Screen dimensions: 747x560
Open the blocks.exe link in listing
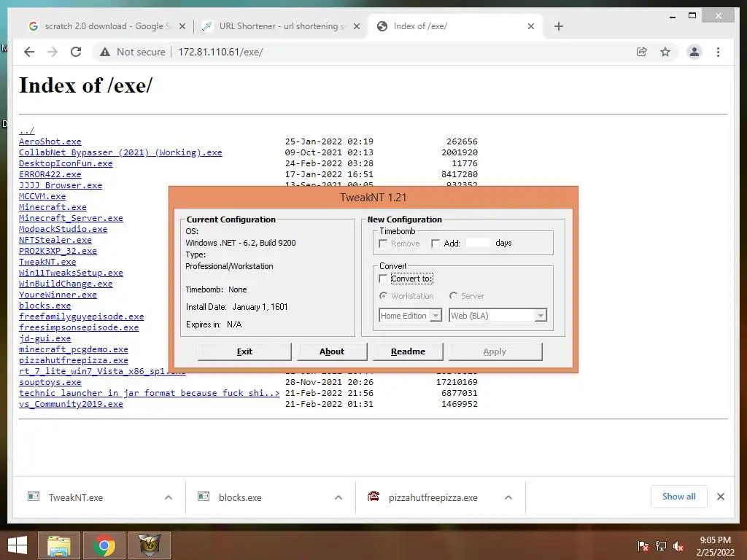[x=44, y=306]
